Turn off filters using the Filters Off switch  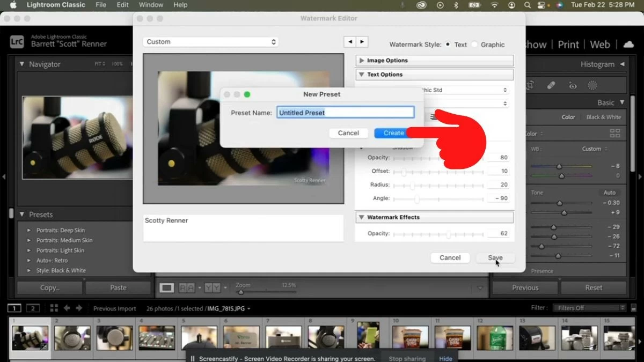pos(589,307)
